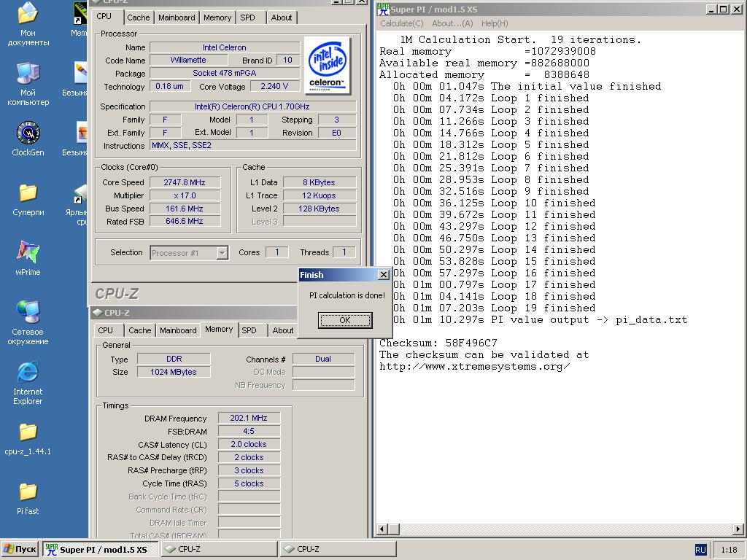The image size is (747, 560).
Task: Open Сетевое окружение icon
Action: click(28, 323)
